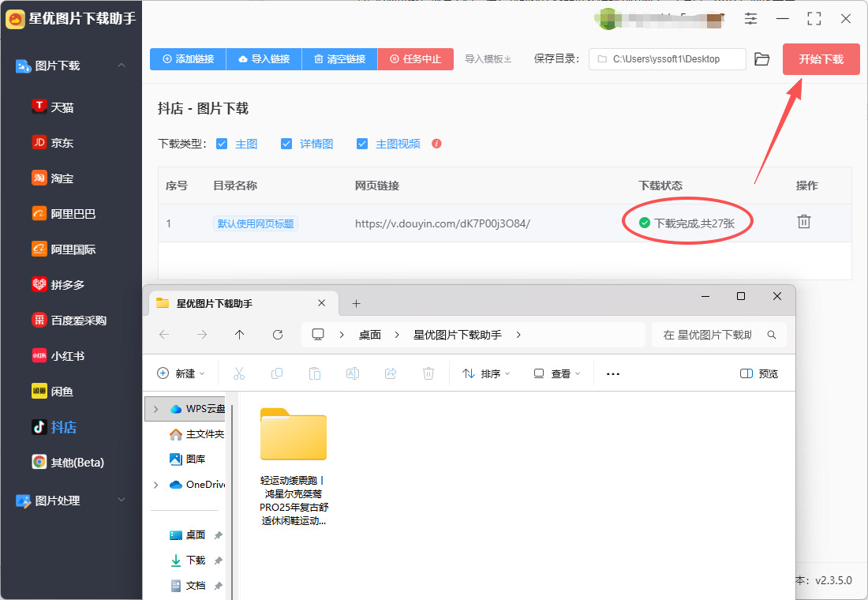Open pinned 下载 in Explorer navigation

(x=188, y=560)
